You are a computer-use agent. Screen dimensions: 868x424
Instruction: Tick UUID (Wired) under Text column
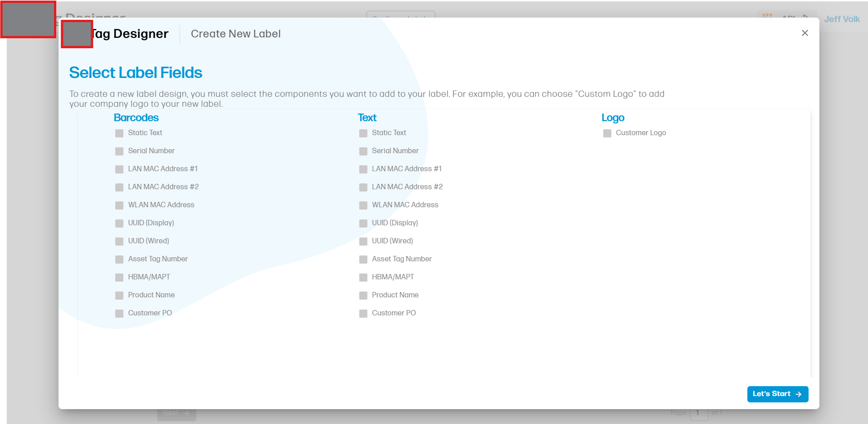click(363, 242)
